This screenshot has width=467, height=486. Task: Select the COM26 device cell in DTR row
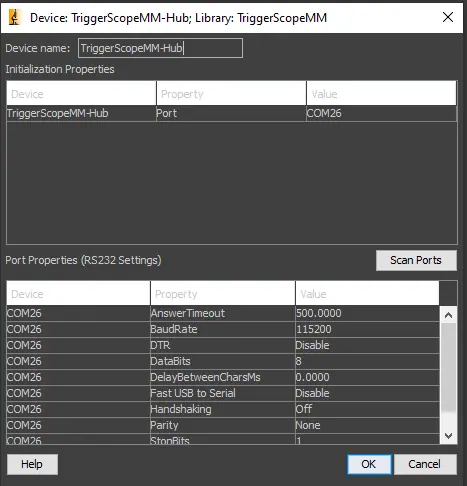coord(78,345)
